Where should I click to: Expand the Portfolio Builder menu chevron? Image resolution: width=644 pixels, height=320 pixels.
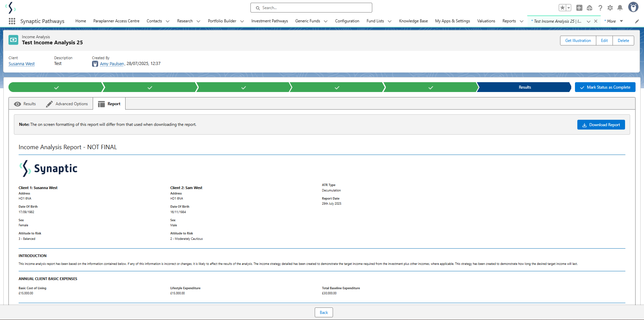pos(242,21)
